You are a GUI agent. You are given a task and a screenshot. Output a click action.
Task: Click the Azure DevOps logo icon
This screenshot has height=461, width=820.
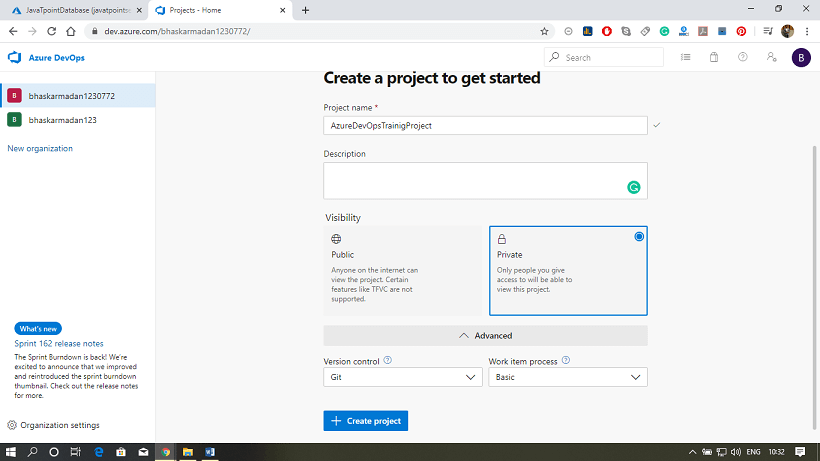14,57
